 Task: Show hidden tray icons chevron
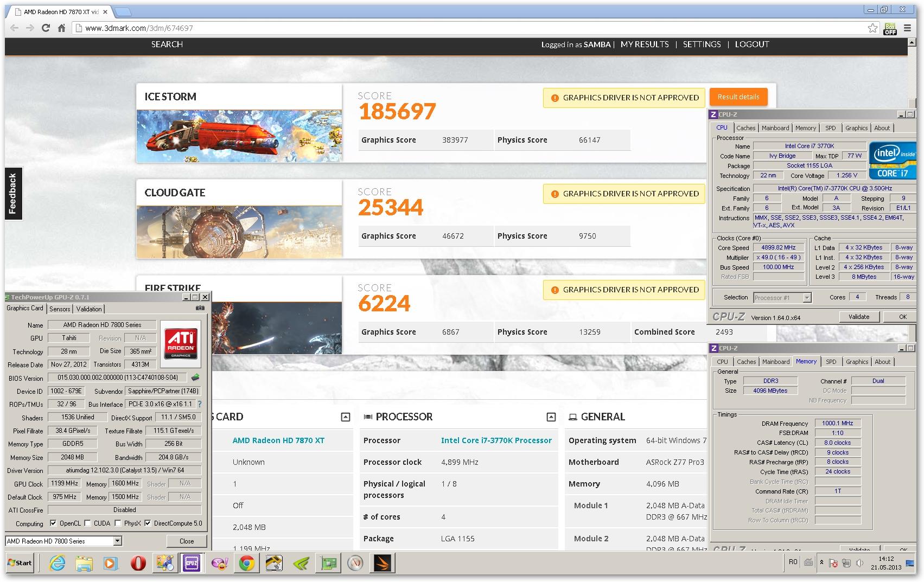coord(821,562)
